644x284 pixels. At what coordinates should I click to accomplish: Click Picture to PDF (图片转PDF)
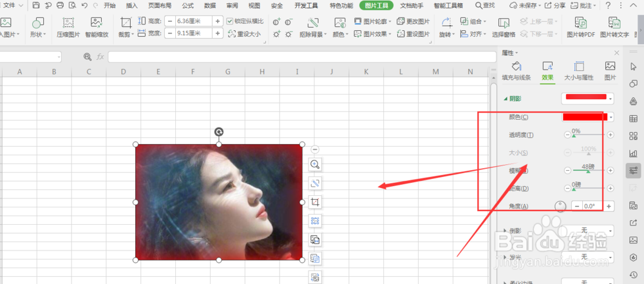tap(581, 28)
